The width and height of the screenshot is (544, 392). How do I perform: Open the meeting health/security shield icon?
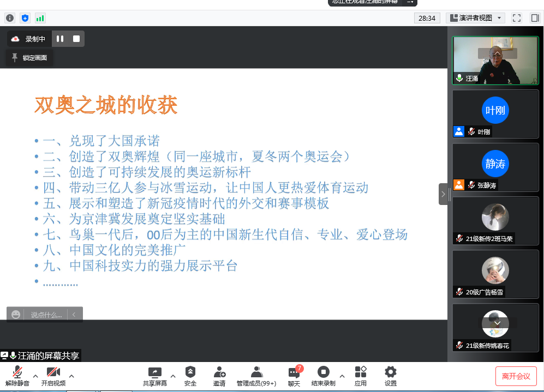[x=25, y=17]
